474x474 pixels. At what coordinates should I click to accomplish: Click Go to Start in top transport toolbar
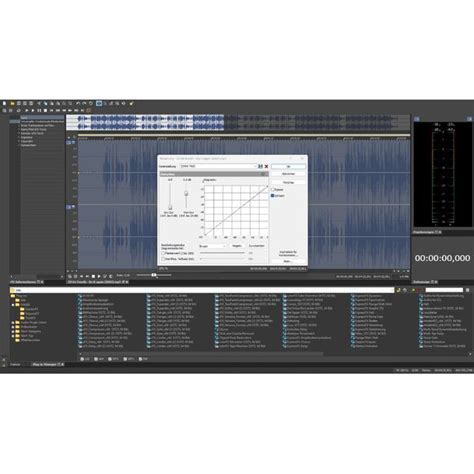coord(51,110)
